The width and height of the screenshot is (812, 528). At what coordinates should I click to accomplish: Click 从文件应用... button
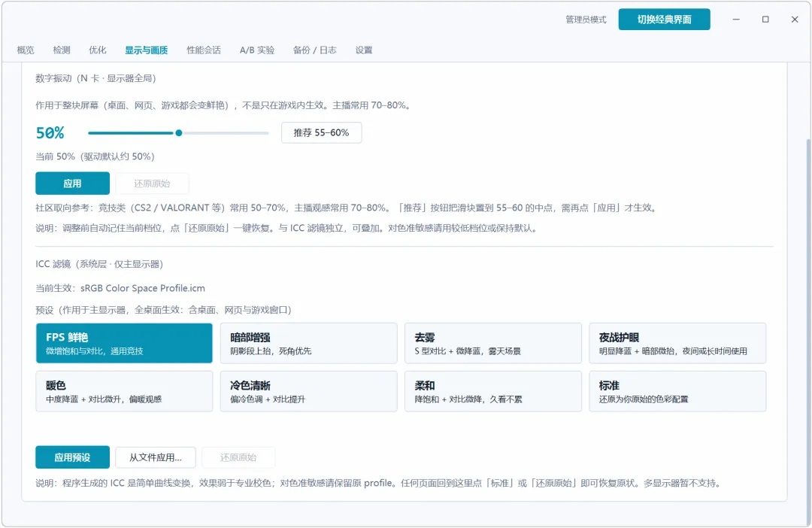click(156, 457)
